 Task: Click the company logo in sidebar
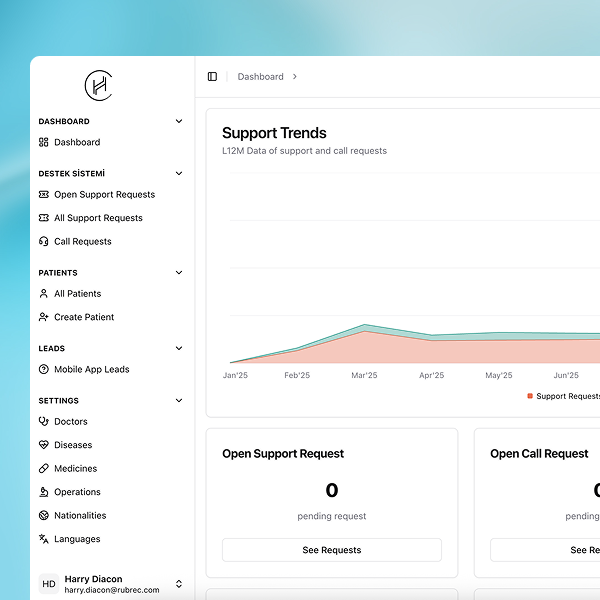(x=98, y=85)
